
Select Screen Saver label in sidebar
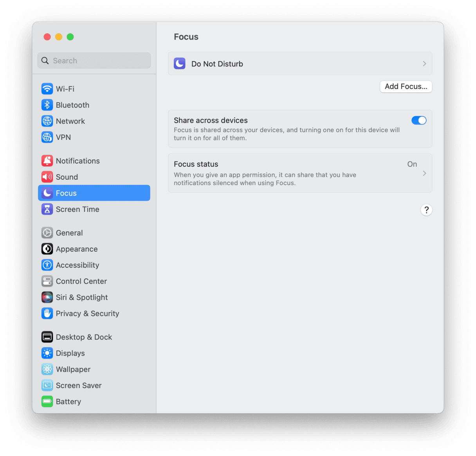point(79,385)
